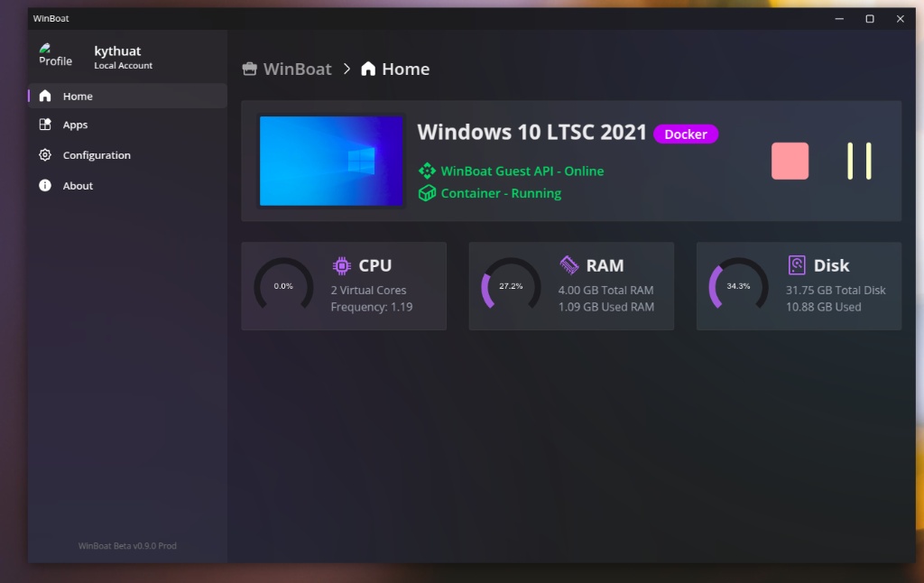
Task: Close the WinBoat window
Action: (900, 19)
